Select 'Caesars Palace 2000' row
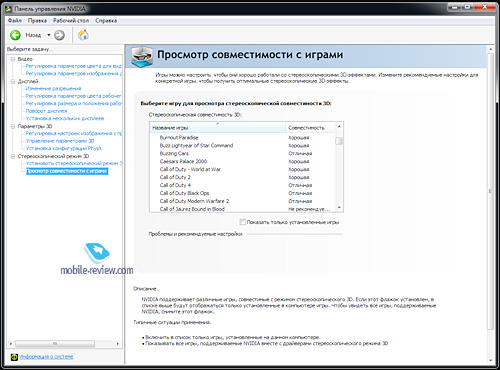This screenshot has height=370, width=500. click(x=243, y=161)
